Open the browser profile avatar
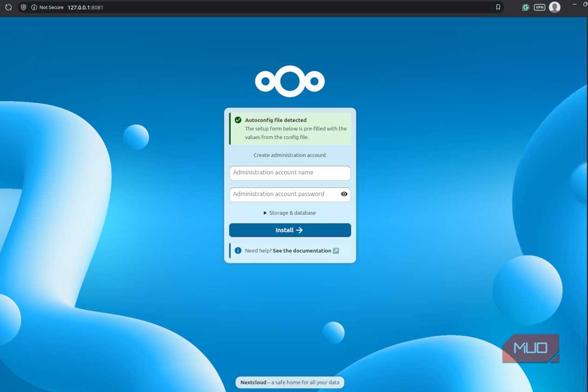 (x=555, y=7)
